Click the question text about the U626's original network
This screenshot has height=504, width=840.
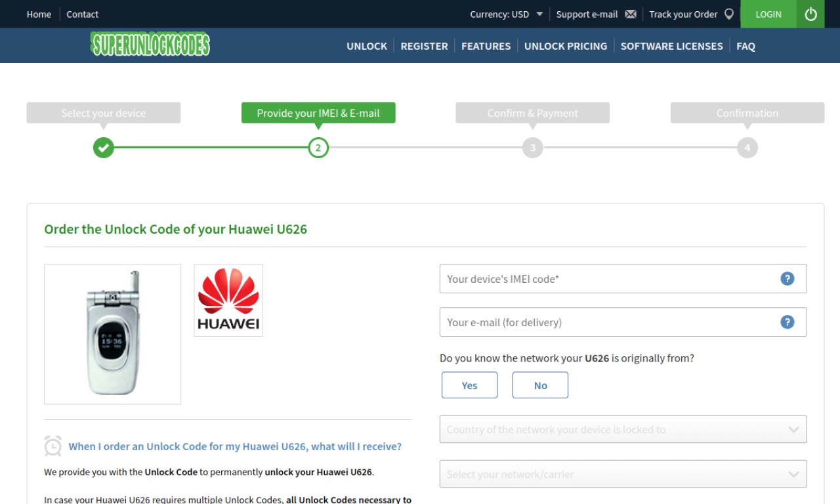click(567, 358)
